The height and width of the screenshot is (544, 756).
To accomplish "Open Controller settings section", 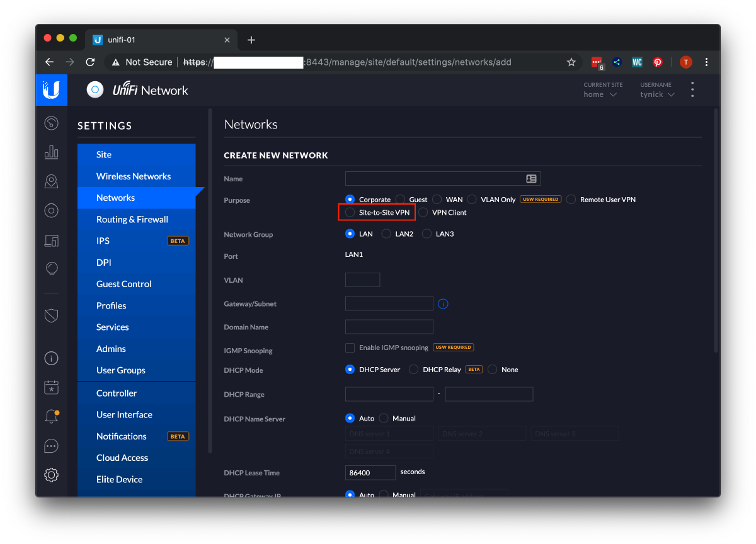I will (x=137, y=394).
